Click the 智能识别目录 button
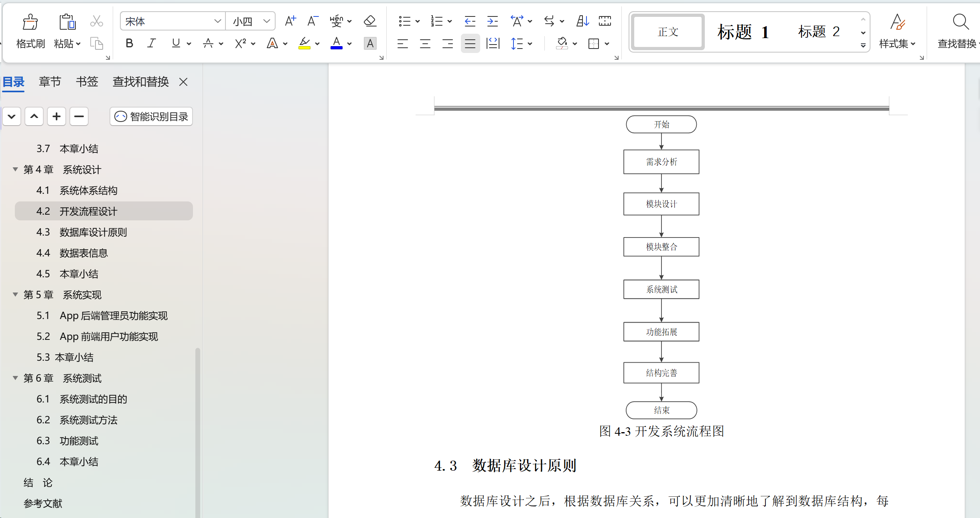Image resolution: width=980 pixels, height=518 pixels. (151, 117)
